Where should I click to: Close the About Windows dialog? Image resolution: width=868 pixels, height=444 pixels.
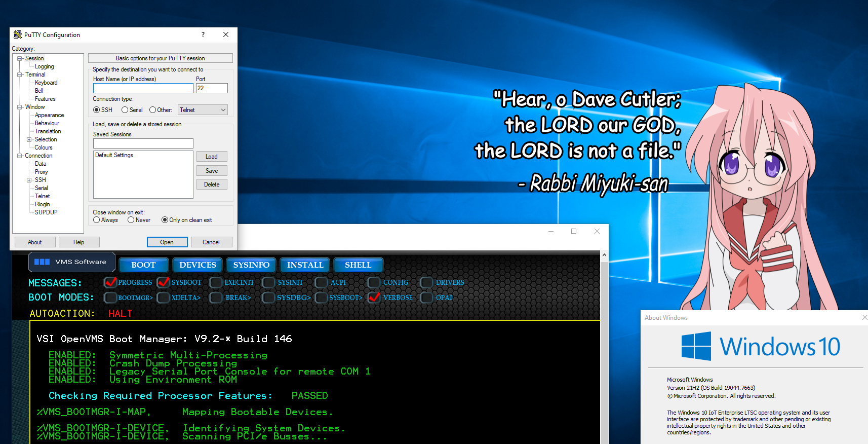864,317
